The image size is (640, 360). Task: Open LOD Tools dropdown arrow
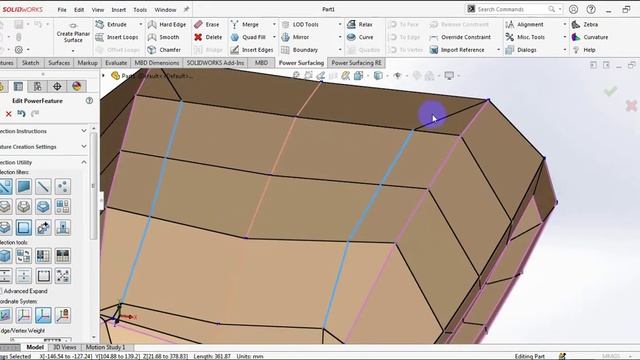[340, 24]
